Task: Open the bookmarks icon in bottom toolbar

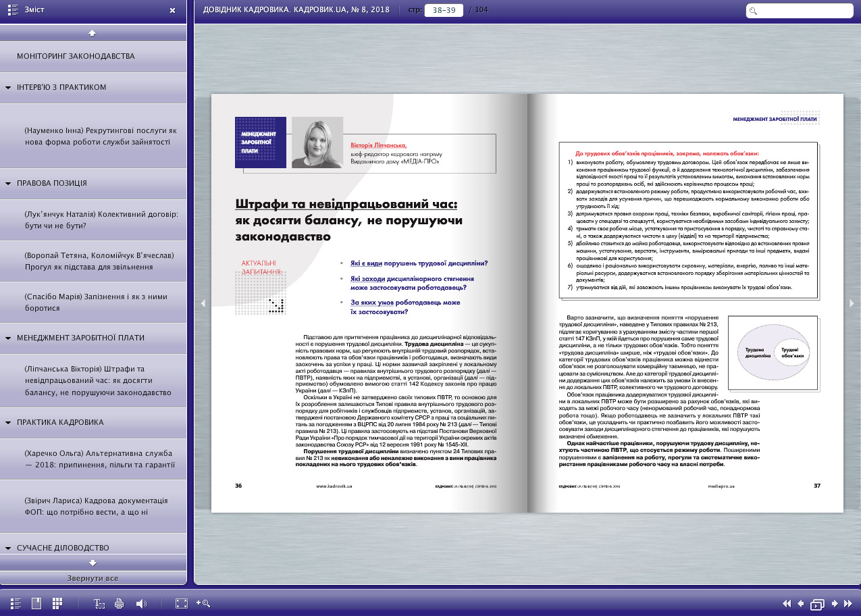Action: pos(36,603)
